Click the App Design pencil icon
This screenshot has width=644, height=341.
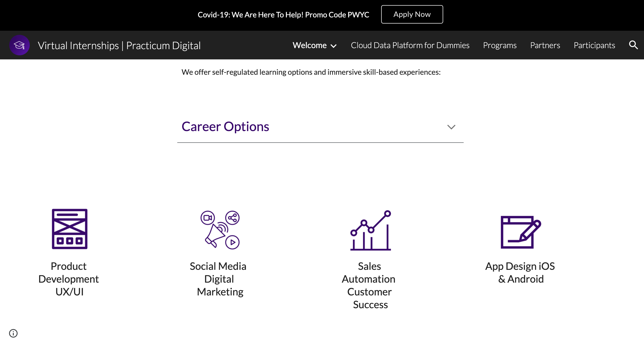[521, 232]
